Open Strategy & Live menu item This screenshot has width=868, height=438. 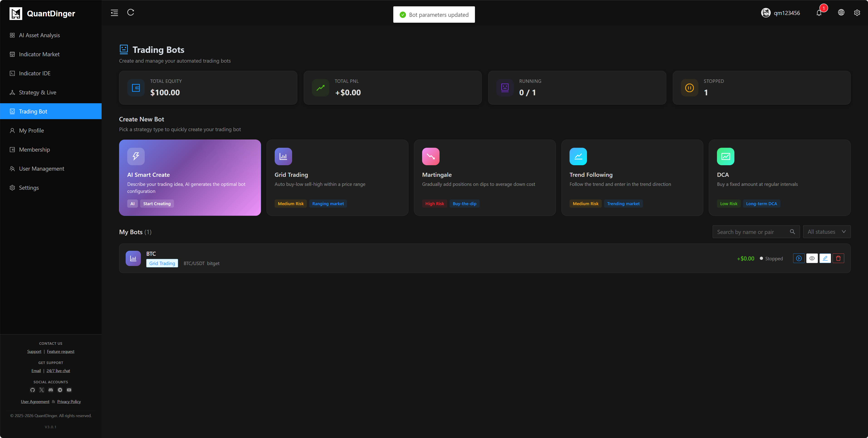point(37,92)
